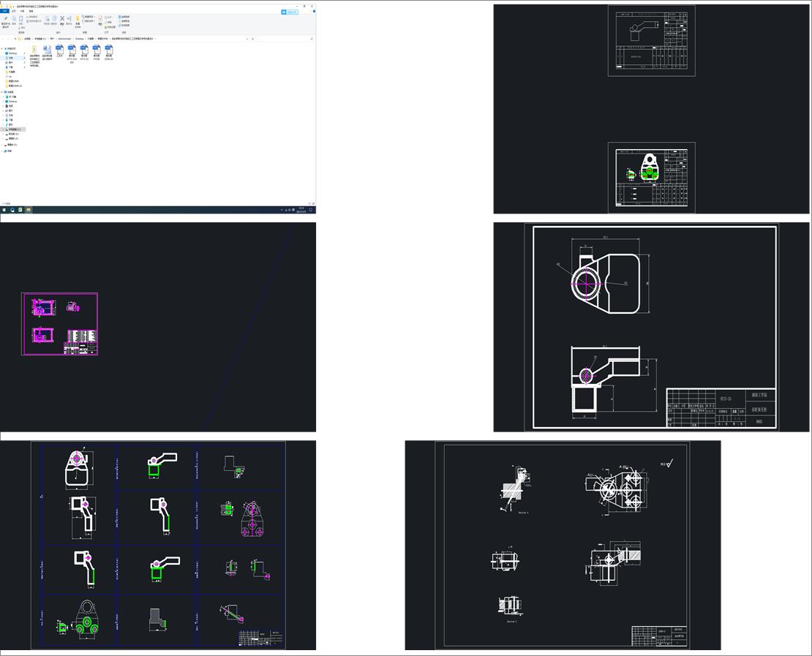Select the drawing file labeled HT200
The image size is (812, 656).
pos(97,53)
